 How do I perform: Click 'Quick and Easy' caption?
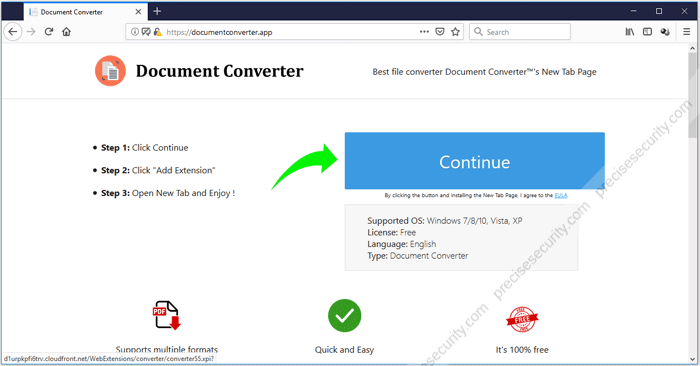click(x=344, y=350)
